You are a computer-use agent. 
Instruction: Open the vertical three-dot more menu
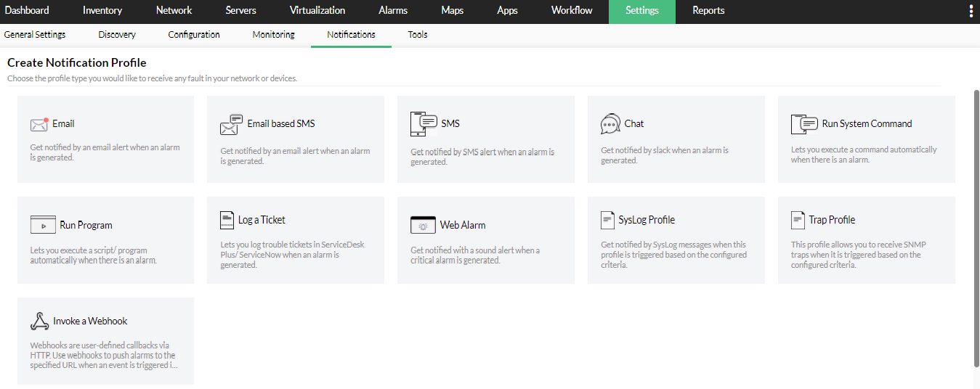[971, 11]
